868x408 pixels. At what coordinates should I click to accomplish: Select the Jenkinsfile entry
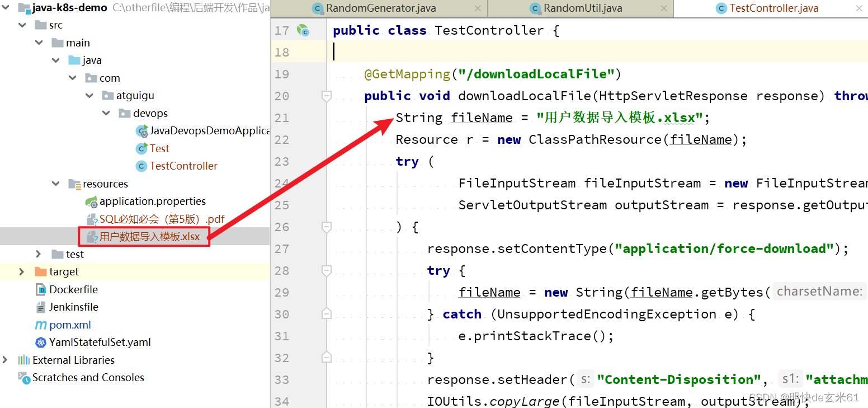click(74, 307)
